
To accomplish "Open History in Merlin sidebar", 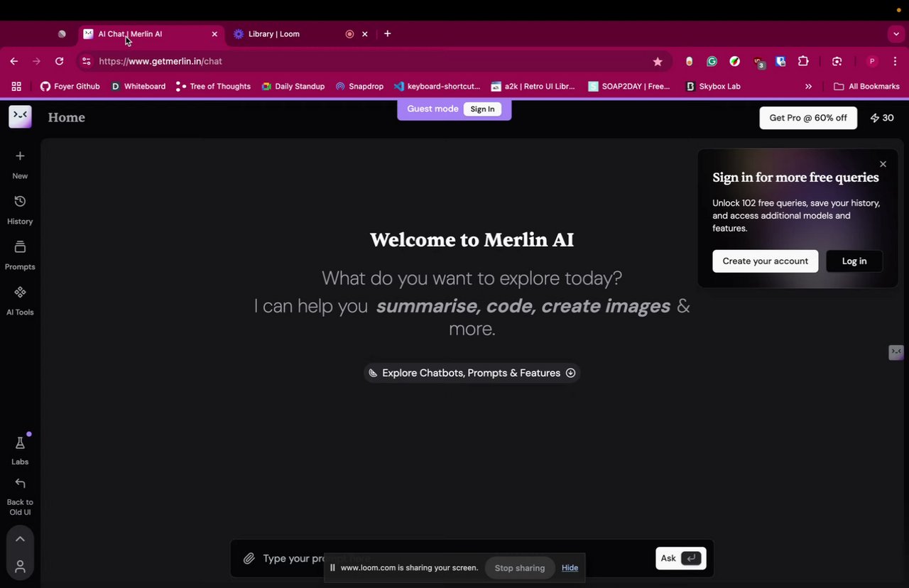I will click(x=20, y=210).
